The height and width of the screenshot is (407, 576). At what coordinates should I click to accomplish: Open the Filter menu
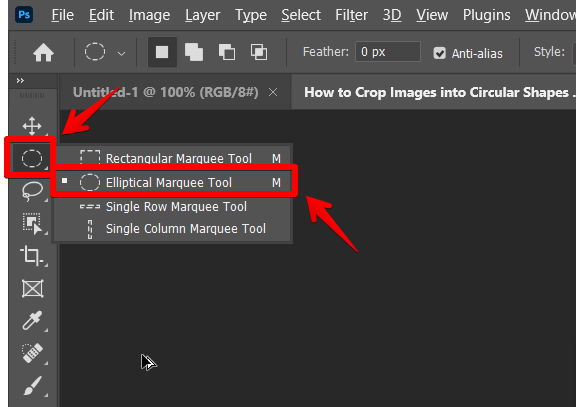pos(351,15)
